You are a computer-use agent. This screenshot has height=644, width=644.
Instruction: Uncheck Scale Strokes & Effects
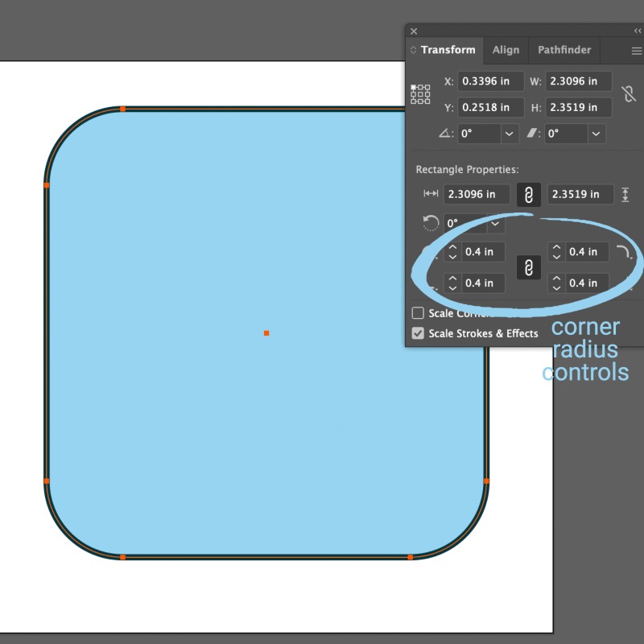419,333
